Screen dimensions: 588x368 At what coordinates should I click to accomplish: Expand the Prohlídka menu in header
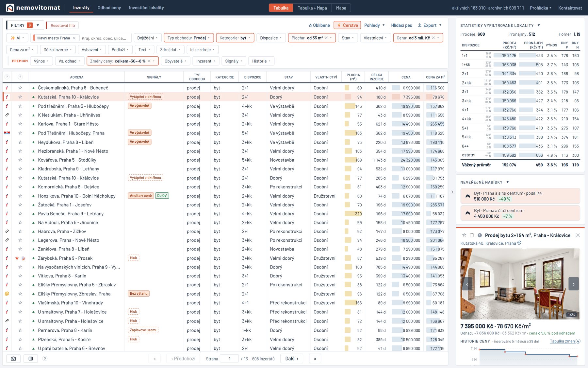click(x=540, y=8)
